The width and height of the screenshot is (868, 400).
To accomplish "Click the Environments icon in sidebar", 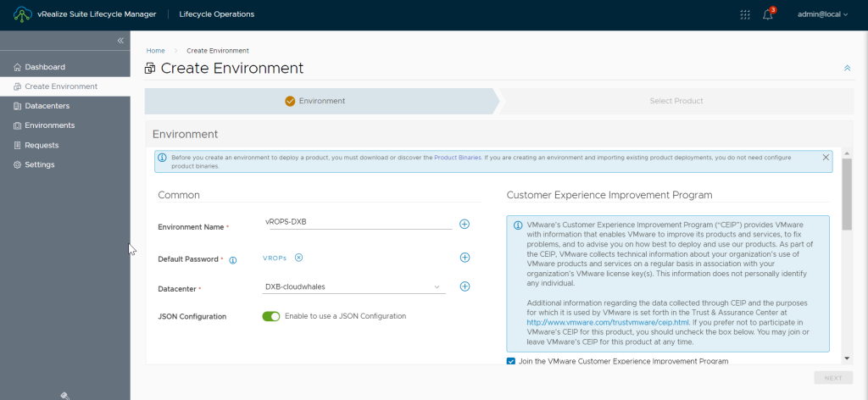I will coord(17,125).
